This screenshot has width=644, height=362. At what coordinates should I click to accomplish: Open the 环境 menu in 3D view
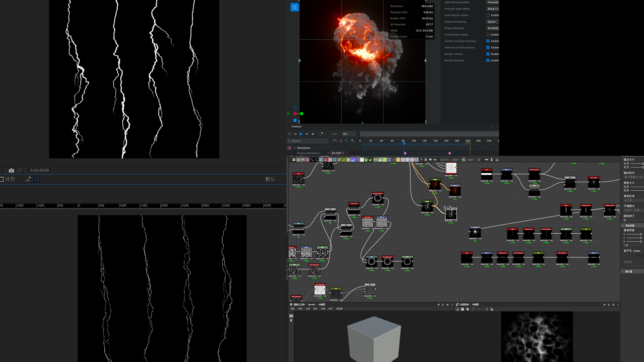pos(323,309)
